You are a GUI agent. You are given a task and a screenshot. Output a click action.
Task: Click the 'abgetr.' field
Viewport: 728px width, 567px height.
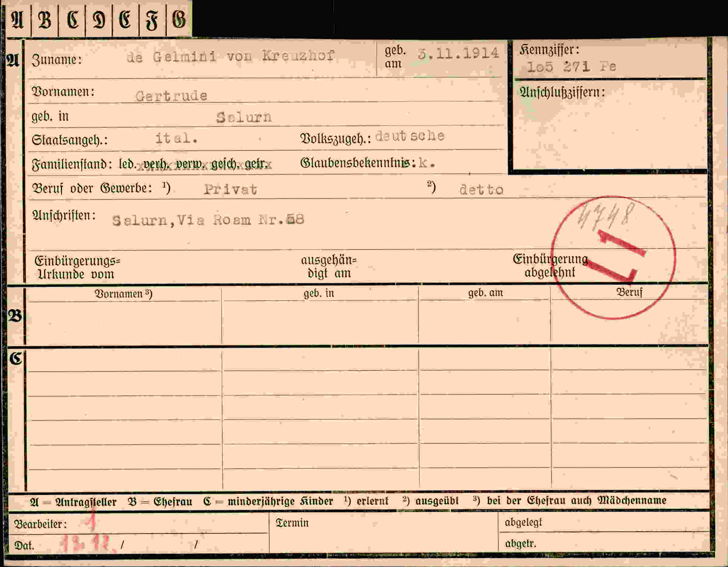click(x=604, y=543)
